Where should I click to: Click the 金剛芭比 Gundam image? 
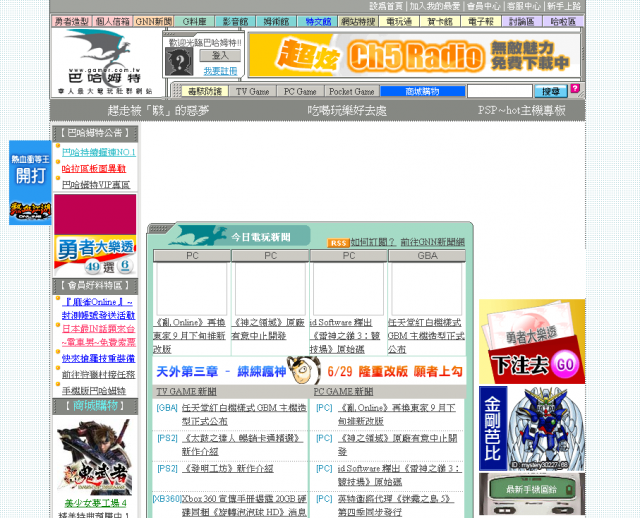pos(532,429)
